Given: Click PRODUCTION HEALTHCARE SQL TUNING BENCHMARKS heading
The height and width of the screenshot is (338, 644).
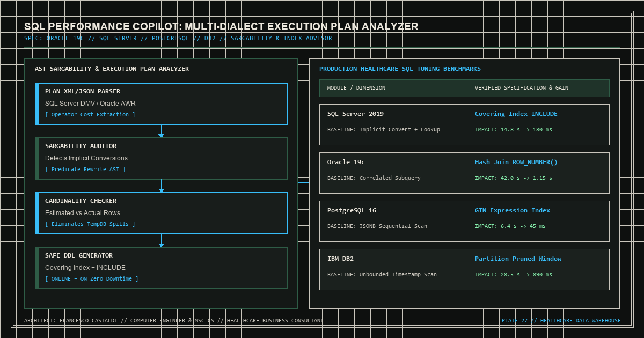Looking at the screenshot, I should 400,69.
